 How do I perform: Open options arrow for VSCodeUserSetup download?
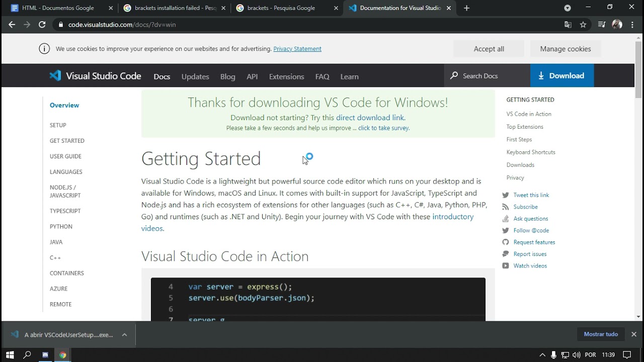coord(124,335)
